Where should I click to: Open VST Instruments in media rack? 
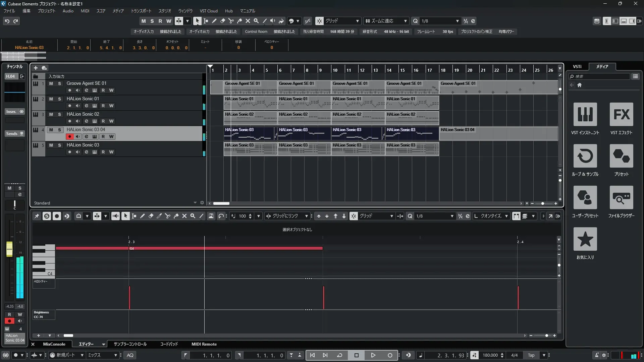pyautogui.click(x=585, y=114)
